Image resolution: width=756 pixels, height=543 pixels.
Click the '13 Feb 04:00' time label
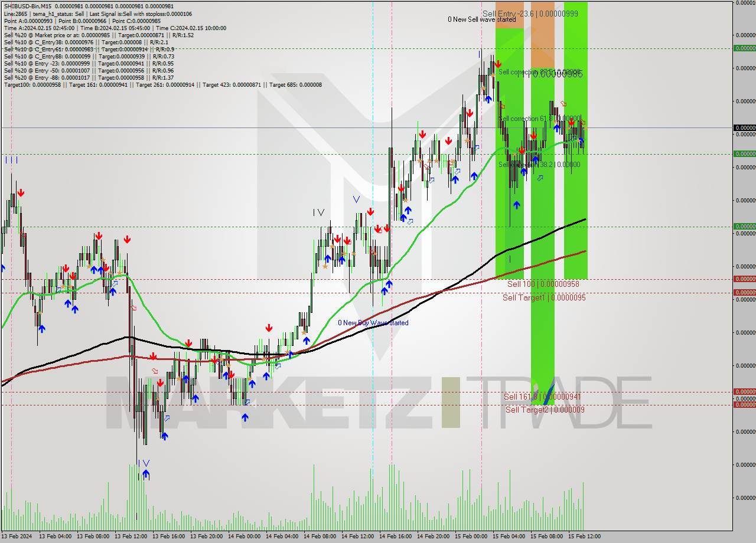pyautogui.click(x=55, y=537)
